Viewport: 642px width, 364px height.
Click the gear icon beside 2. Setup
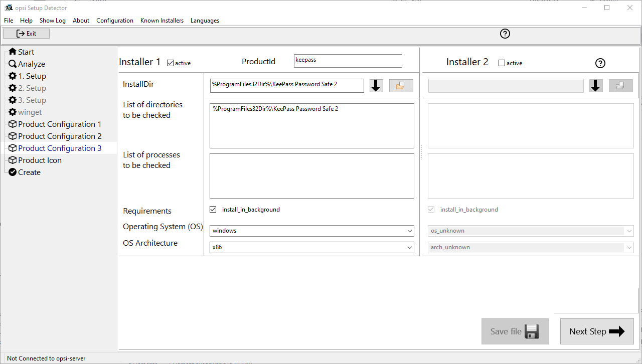pos(13,88)
